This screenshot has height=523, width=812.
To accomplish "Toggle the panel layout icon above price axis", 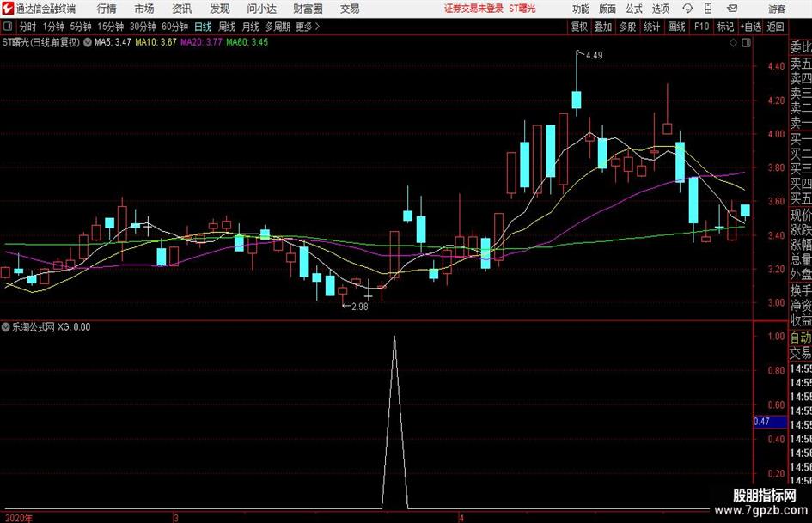I will (x=746, y=43).
